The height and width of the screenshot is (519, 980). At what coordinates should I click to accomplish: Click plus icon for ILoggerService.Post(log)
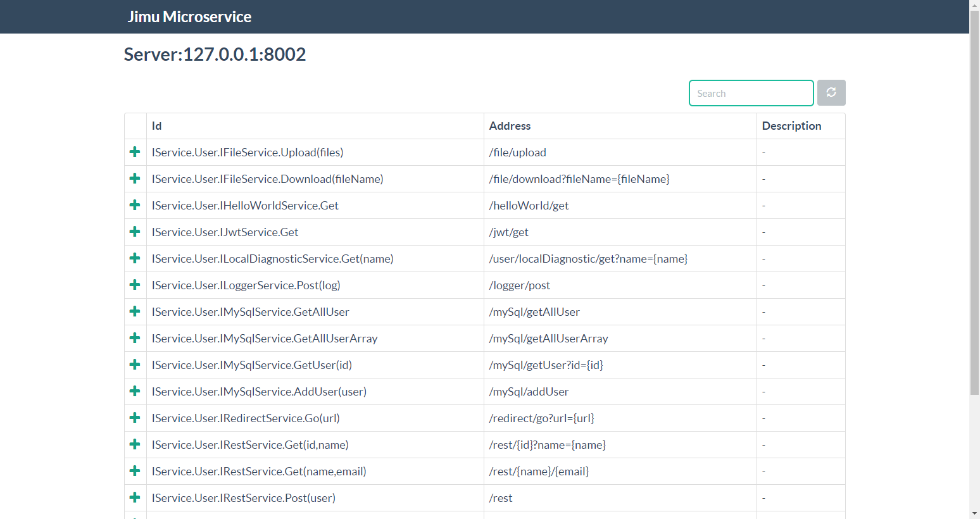point(135,285)
